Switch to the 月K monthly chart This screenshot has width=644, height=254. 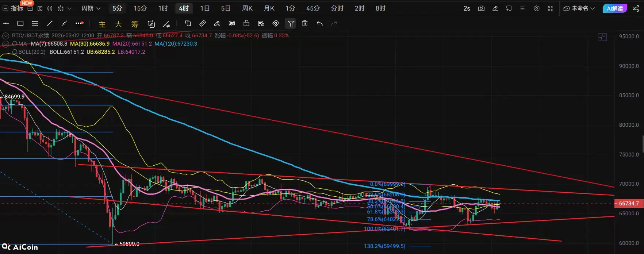(x=269, y=8)
